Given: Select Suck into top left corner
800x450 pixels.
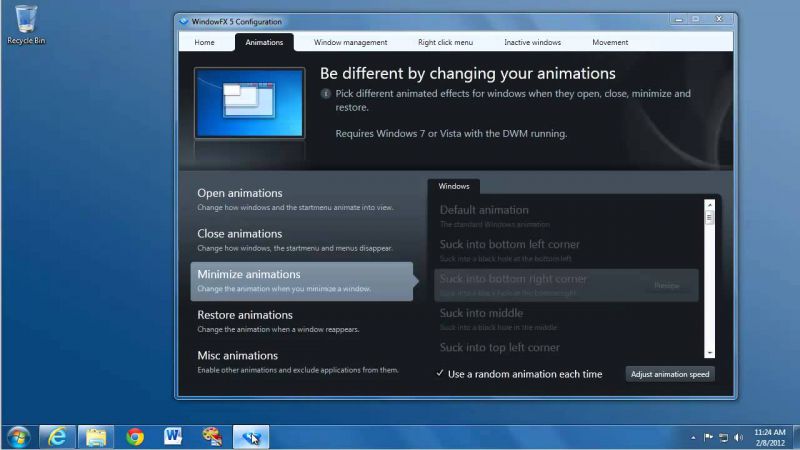Looking at the screenshot, I should pos(566,348).
